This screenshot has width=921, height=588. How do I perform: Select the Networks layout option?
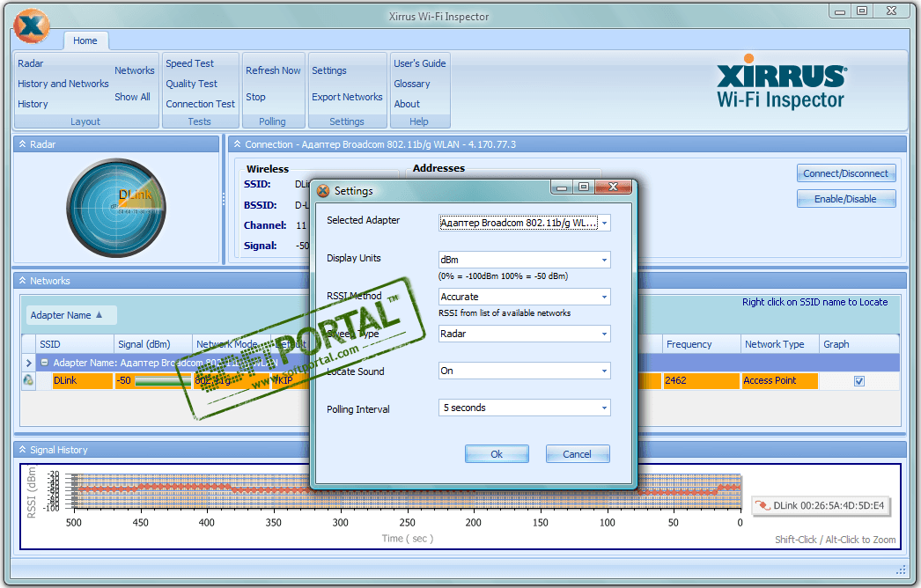[135, 70]
